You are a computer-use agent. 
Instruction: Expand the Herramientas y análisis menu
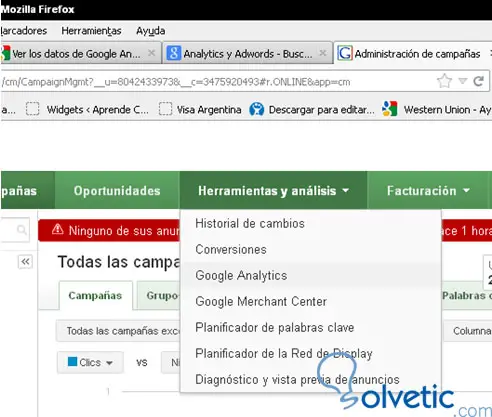(x=273, y=191)
